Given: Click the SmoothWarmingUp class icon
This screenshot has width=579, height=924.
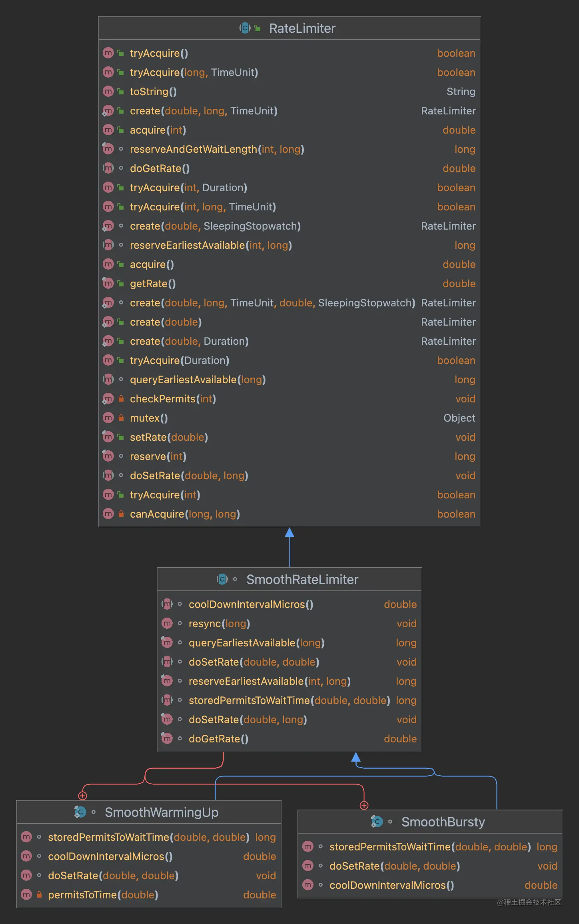Looking at the screenshot, I should 80,812.
